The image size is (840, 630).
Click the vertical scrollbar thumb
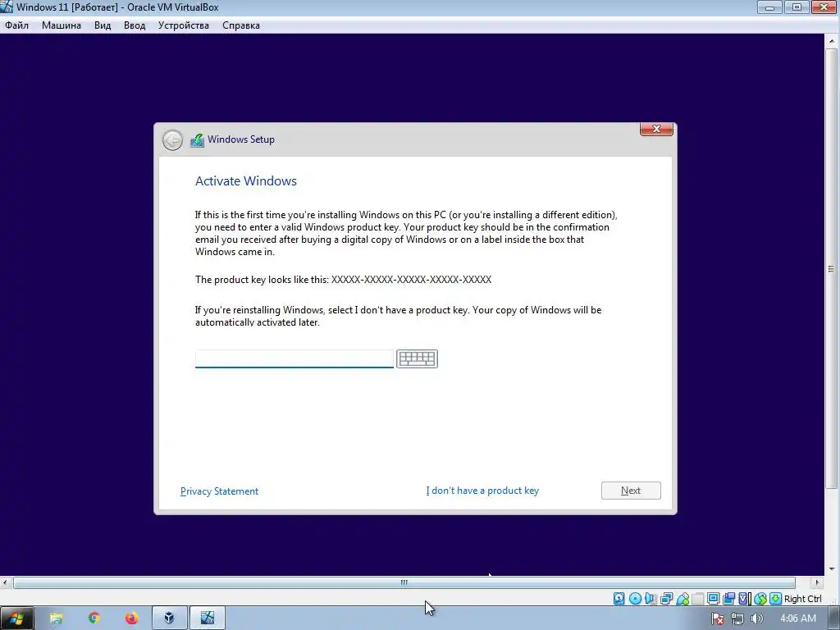click(832, 269)
